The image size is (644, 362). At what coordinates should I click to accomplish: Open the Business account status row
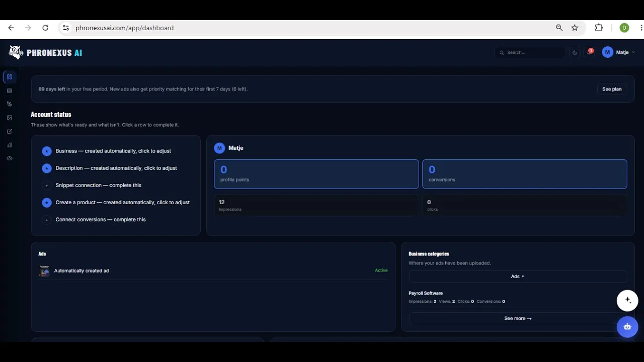click(116, 151)
